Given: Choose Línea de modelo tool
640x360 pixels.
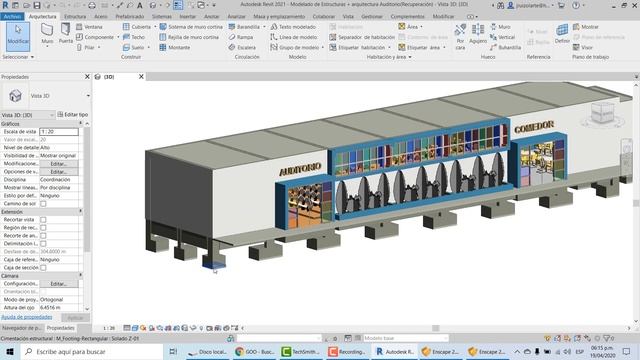Looking at the screenshot, I should click(x=293, y=37).
